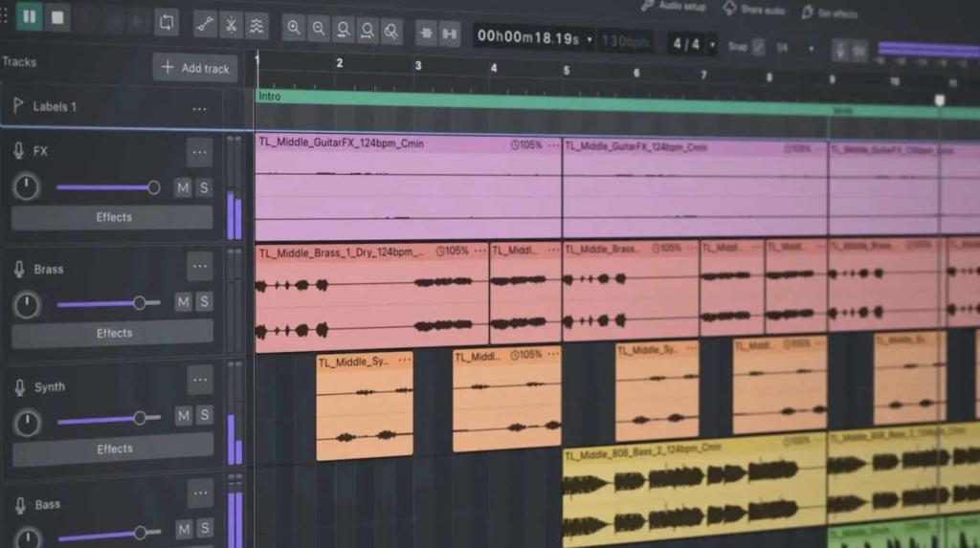This screenshot has width=980, height=548.
Task: Open the 4/4 time signature dropdown
Action: click(712, 45)
